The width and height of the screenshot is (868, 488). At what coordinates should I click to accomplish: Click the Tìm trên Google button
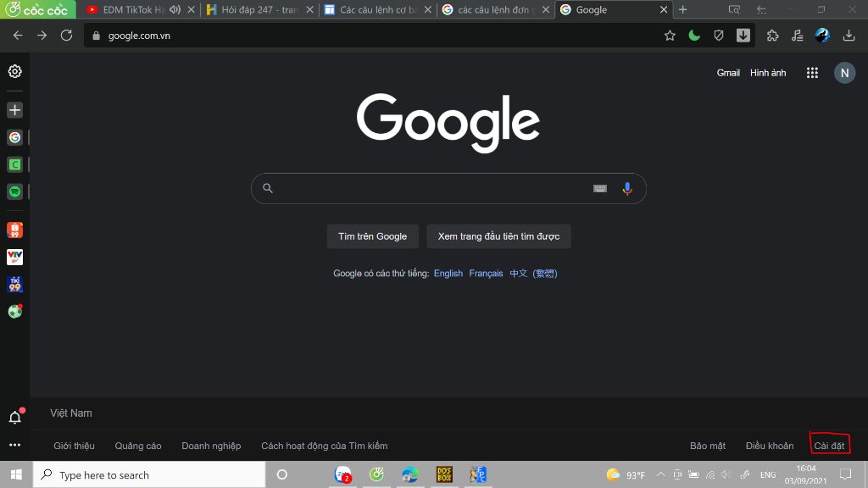click(x=373, y=236)
